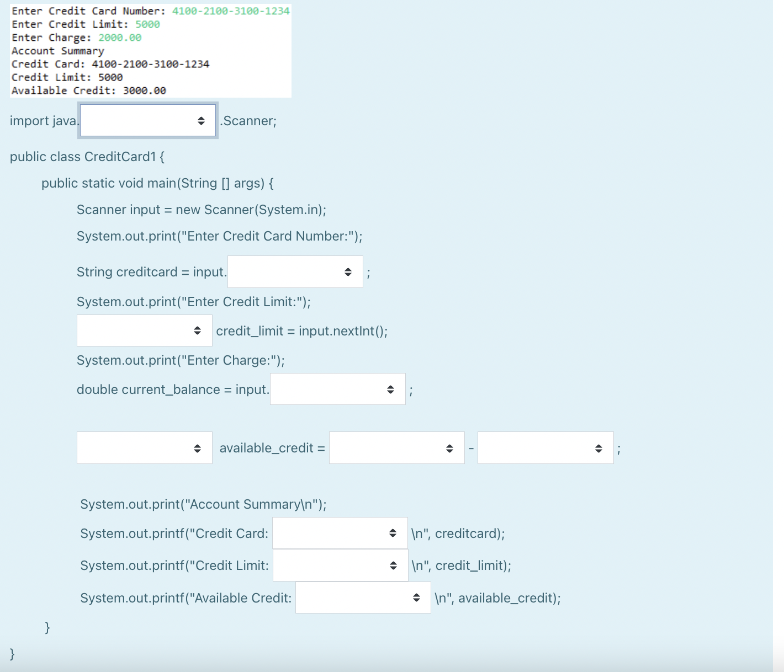Screen dimensions: 784x672
Task: Open type dropdown before available_credit
Action: [x=145, y=447]
